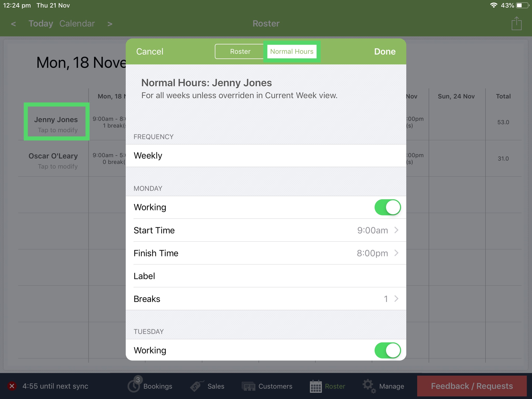Turn off the Tuesday Working switch
This screenshot has height=399, width=532.
coord(387,350)
